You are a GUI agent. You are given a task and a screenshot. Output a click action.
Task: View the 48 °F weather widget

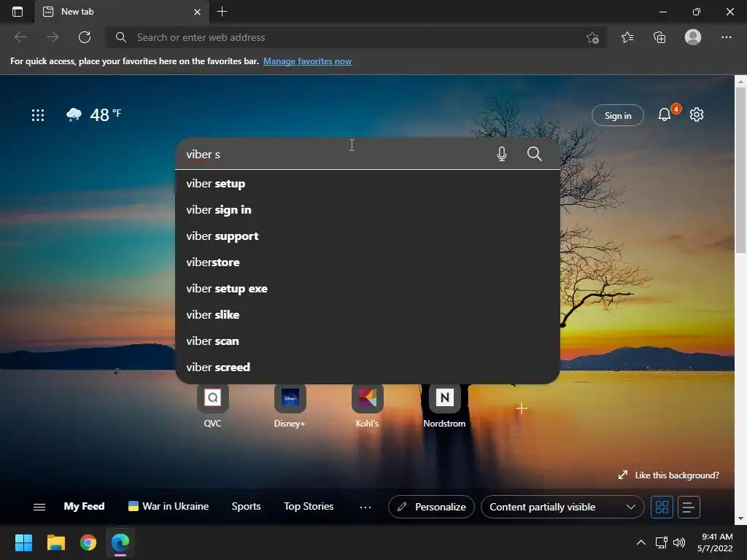(x=94, y=114)
